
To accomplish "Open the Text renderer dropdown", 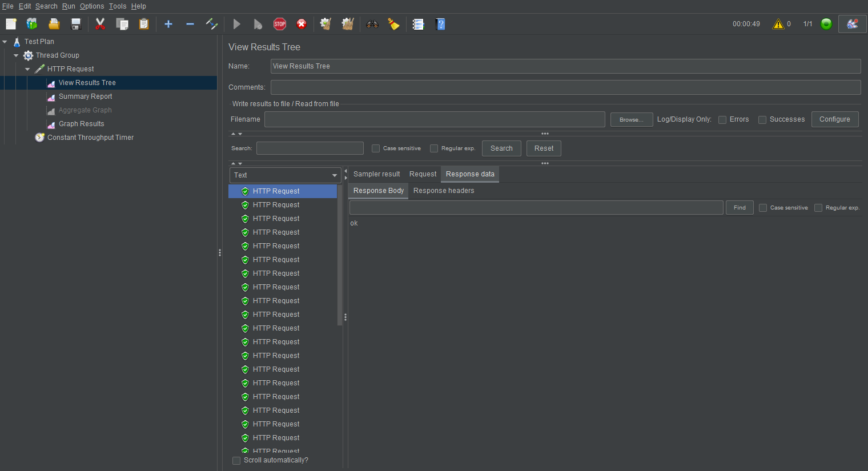I will (286, 175).
